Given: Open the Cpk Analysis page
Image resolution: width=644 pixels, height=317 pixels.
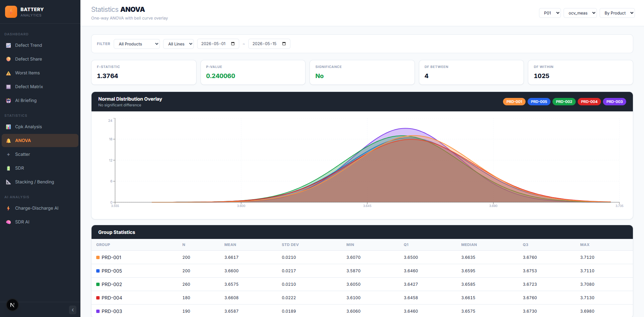Looking at the screenshot, I should pos(40,127).
